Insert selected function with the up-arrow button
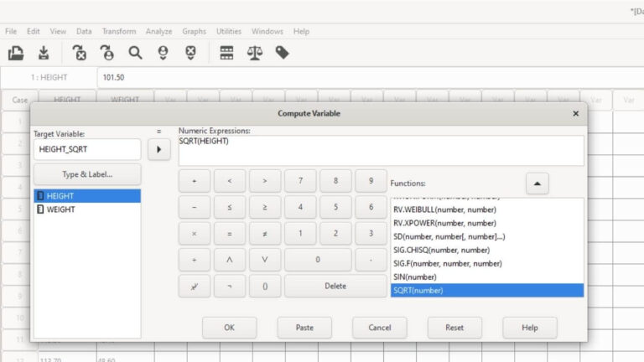Screen dimensions: 644x362 (538, 184)
